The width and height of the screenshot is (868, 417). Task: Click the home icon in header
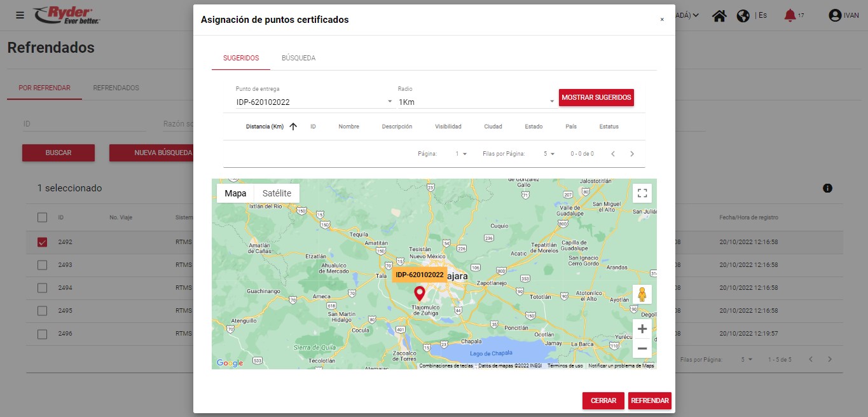pyautogui.click(x=719, y=16)
